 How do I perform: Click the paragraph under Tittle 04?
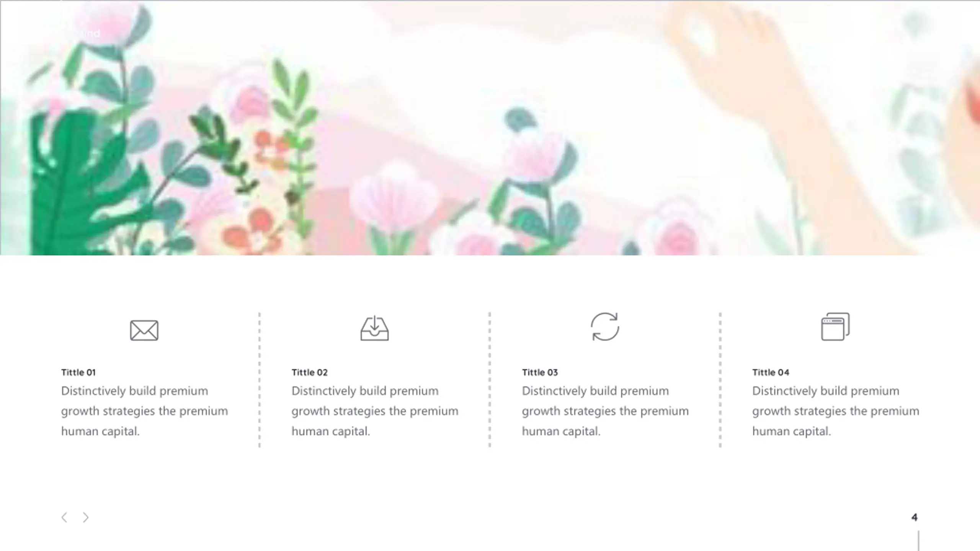pyautogui.click(x=836, y=411)
